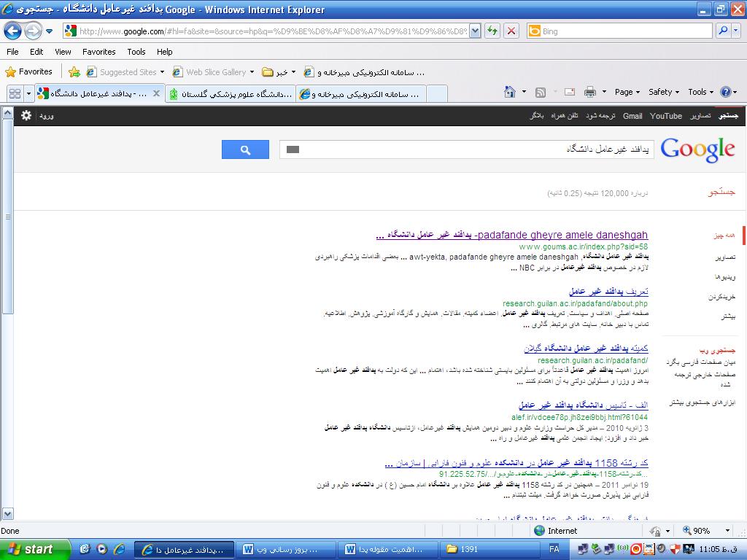Open the Safety command bar menu
This screenshot has width=747, height=560.
tap(663, 92)
